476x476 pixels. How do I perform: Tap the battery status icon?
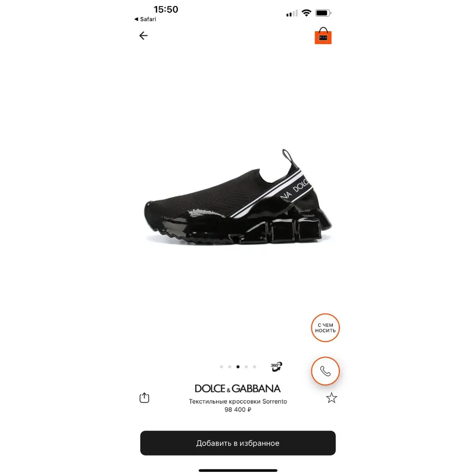tap(324, 13)
